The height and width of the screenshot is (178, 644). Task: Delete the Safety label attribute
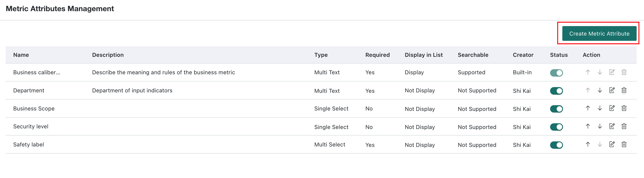[x=624, y=144]
